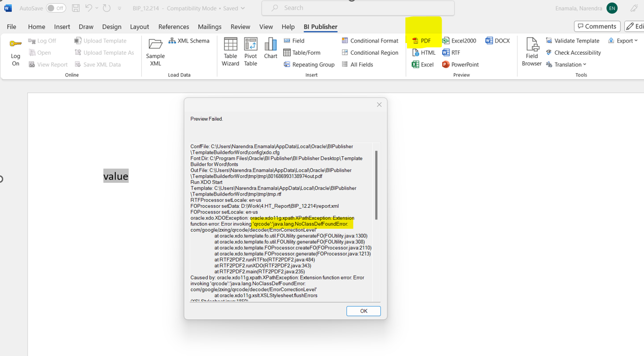This screenshot has height=356, width=644.
Task: Toggle AutoSave switch
Action: 56,8
